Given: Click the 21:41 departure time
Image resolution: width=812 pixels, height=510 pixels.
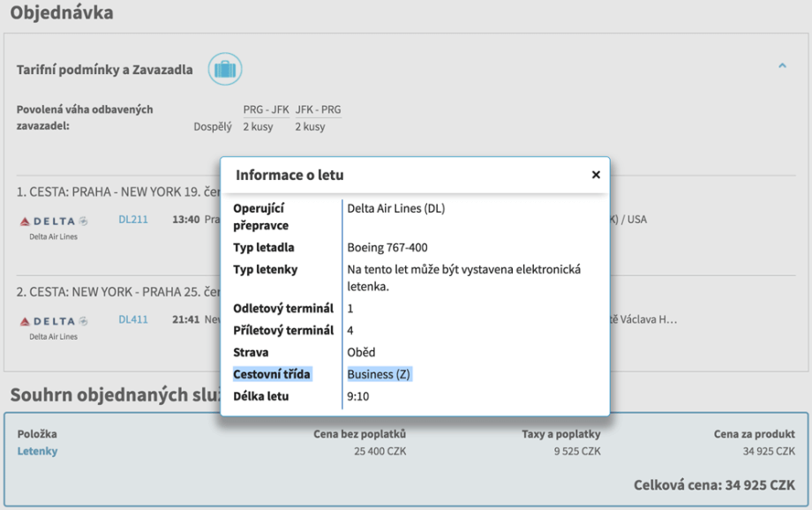Looking at the screenshot, I should click(185, 319).
